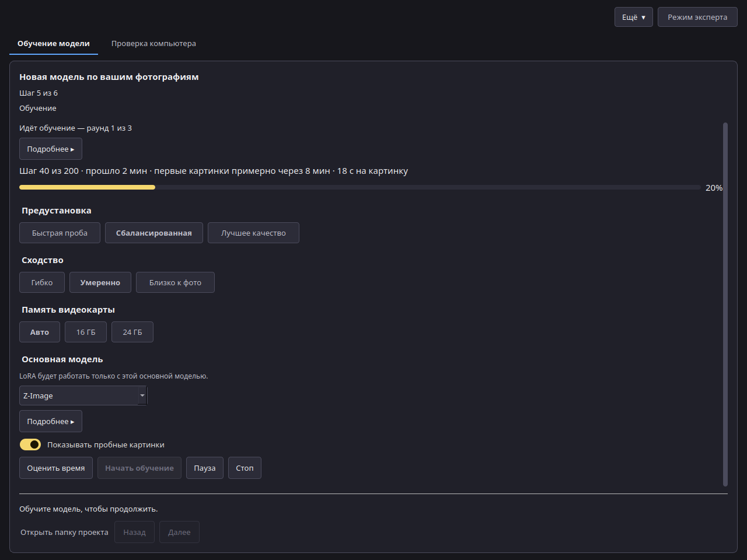Click the 20% progress value
Screen dimensions: 747x560
tap(714, 188)
